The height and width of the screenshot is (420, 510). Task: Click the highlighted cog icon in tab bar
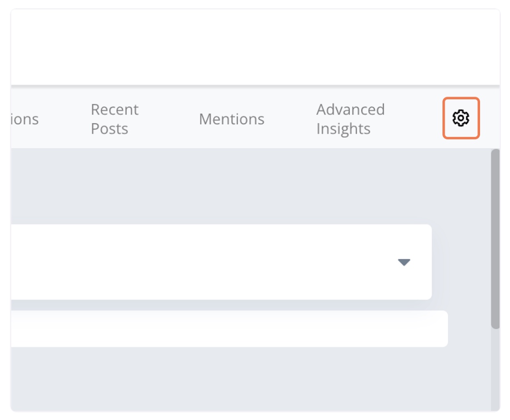pyautogui.click(x=461, y=118)
